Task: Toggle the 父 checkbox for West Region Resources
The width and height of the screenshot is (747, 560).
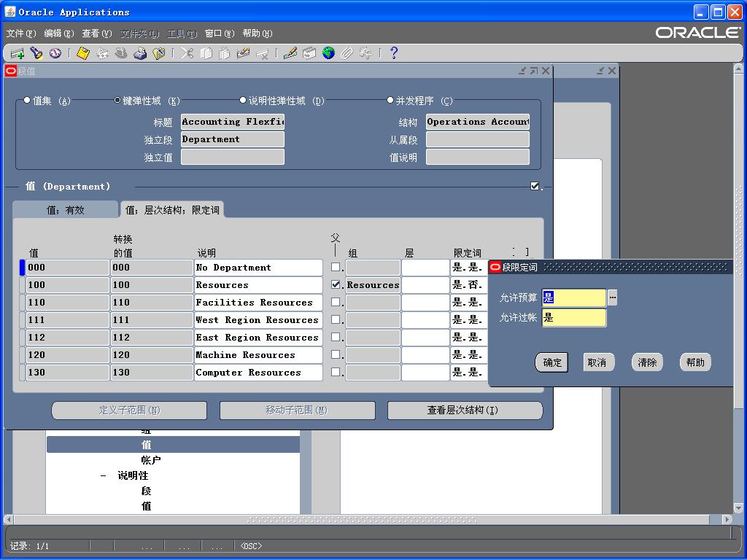Action: click(336, 319)
